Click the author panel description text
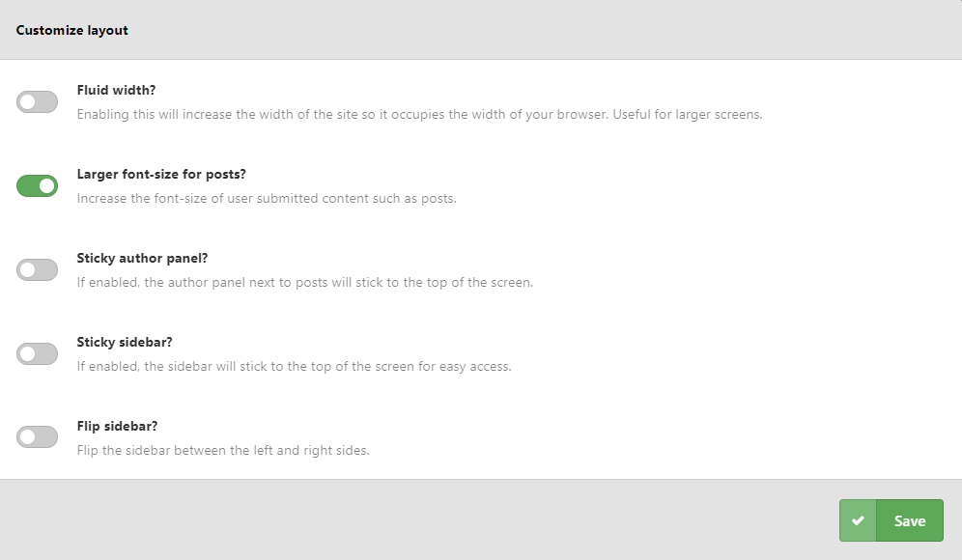This screenshot has height=560, width=962. [305, 282]
